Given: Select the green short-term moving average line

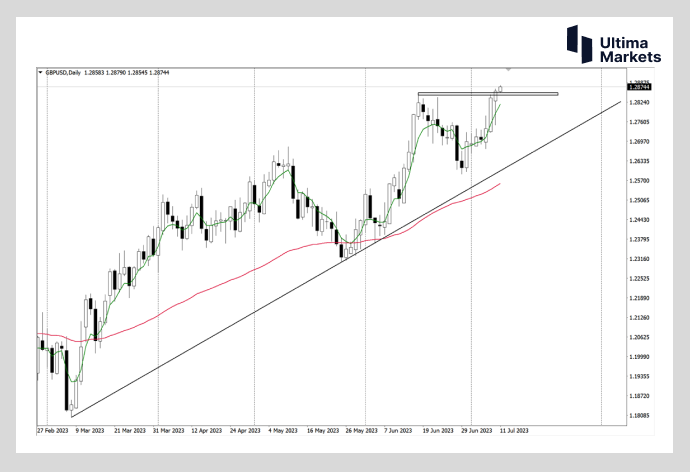Looking at the screenshot, I should point(286,171).
